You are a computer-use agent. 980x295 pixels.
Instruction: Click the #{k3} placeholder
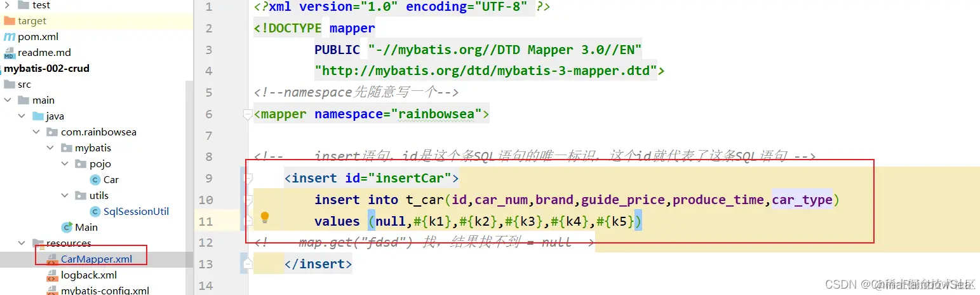click(524, 221)
